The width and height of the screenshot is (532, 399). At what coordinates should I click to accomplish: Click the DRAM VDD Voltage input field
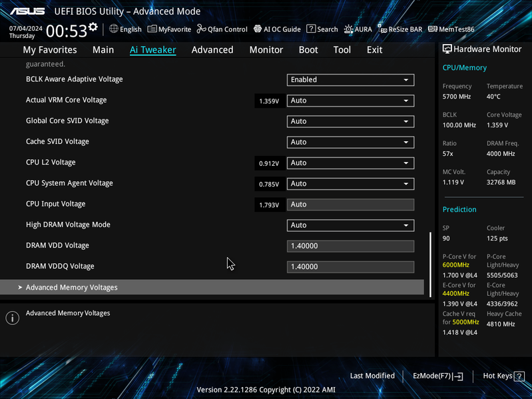(x=350, y=246)
